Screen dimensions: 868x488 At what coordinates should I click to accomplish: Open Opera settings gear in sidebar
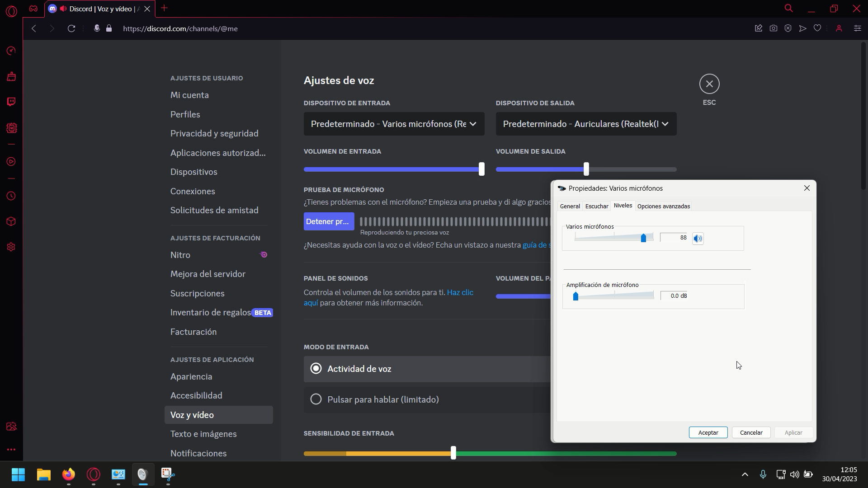point(11,247)
